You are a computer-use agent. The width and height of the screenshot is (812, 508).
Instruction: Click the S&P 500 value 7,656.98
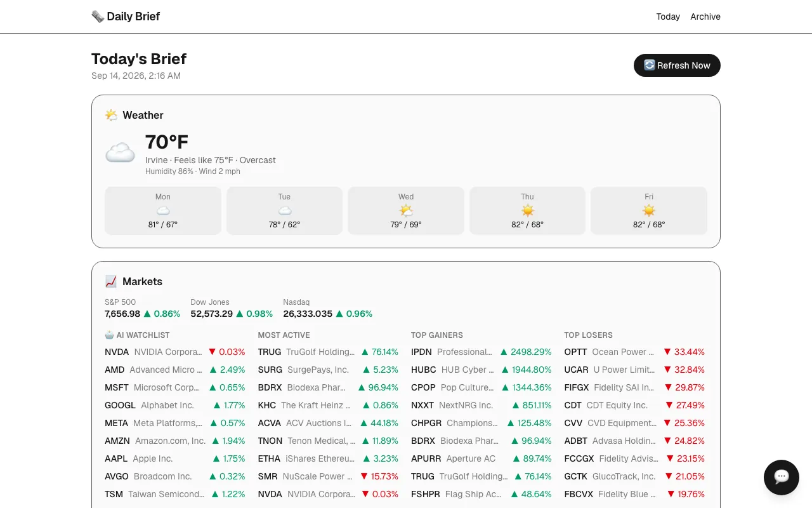click(x=122, y=314)
